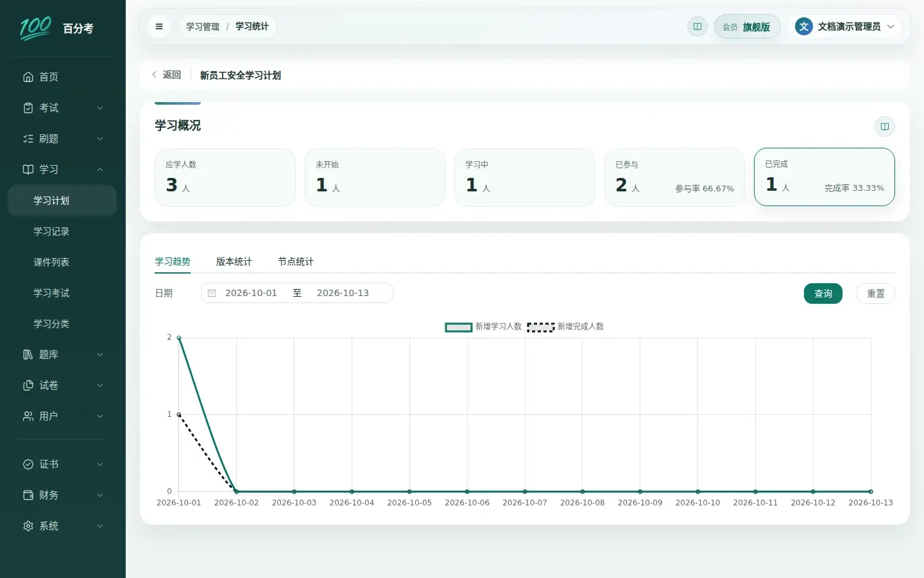The image size is (924, 578).
Task: Click the 首页 home icon
Action: pos(28,77)
